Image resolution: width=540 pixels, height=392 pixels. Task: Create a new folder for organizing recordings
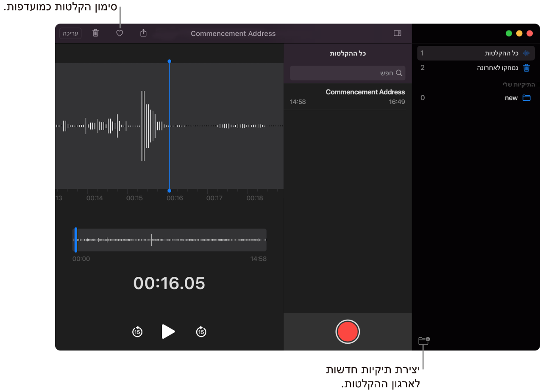coord(424,340)
